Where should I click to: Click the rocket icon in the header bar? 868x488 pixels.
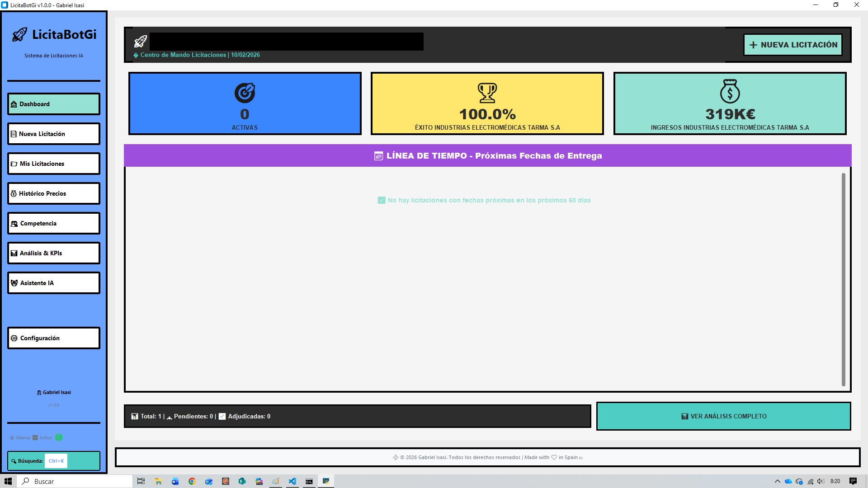click(141, 42)
